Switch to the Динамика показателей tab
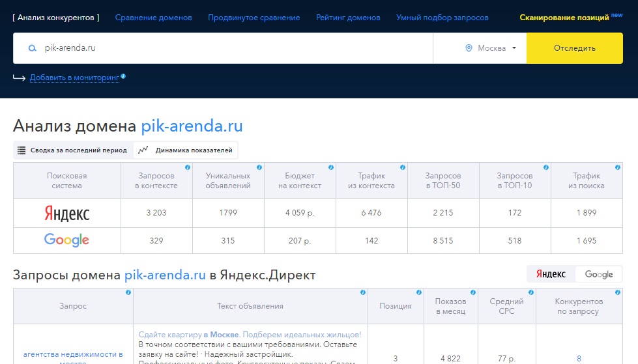638x364 pixels. [x=186, y=150]
